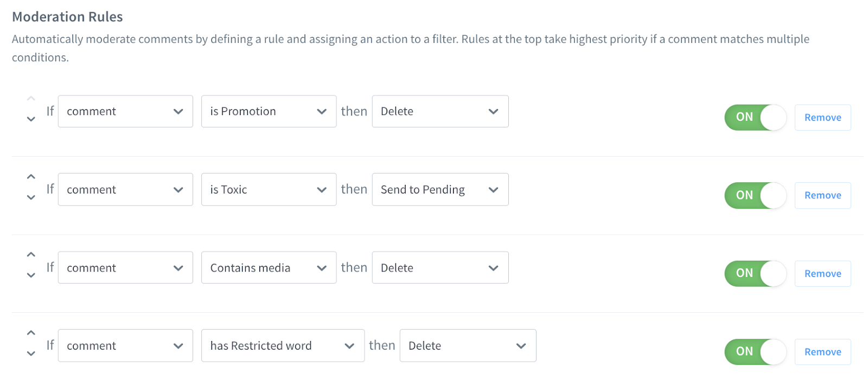The height and width of the screenshot is (386, 868).
Task: Toggle off the Contains media rule
Action: tap(755, 273)
